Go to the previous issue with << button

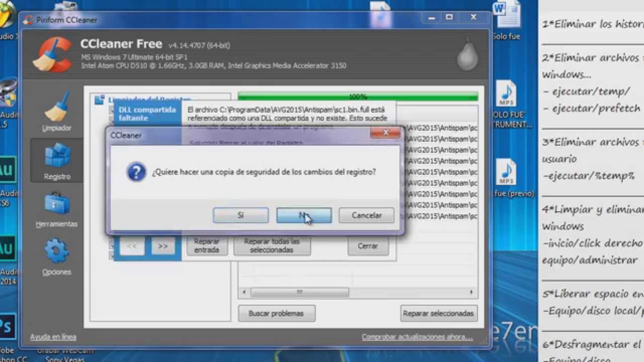[132, 246]
